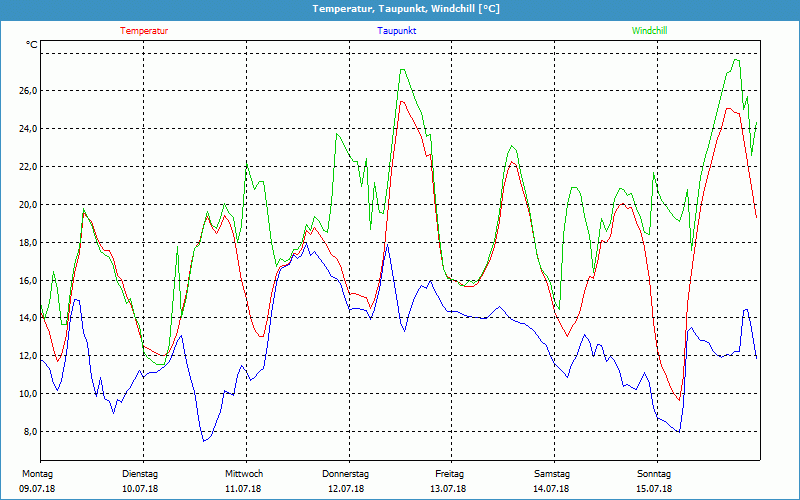Click the red Temperatur legend label

[x=144, y=31]
